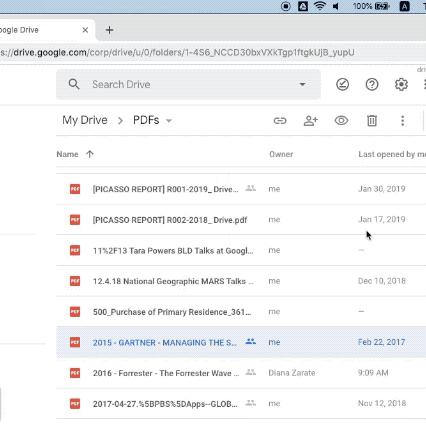The image size is (426, 426).
Task: Select 2016 - Forrester Wave file
Action: pyautogui.click(x=241, y=373)
